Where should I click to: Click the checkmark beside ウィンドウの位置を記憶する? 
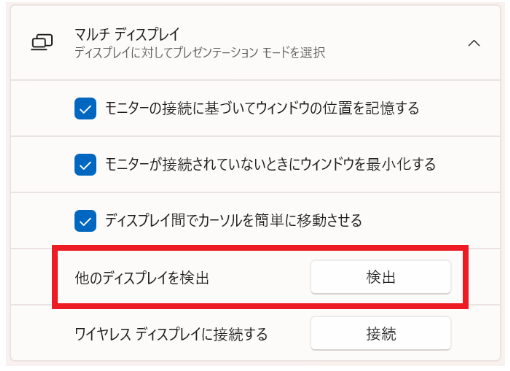coord(85,109)
